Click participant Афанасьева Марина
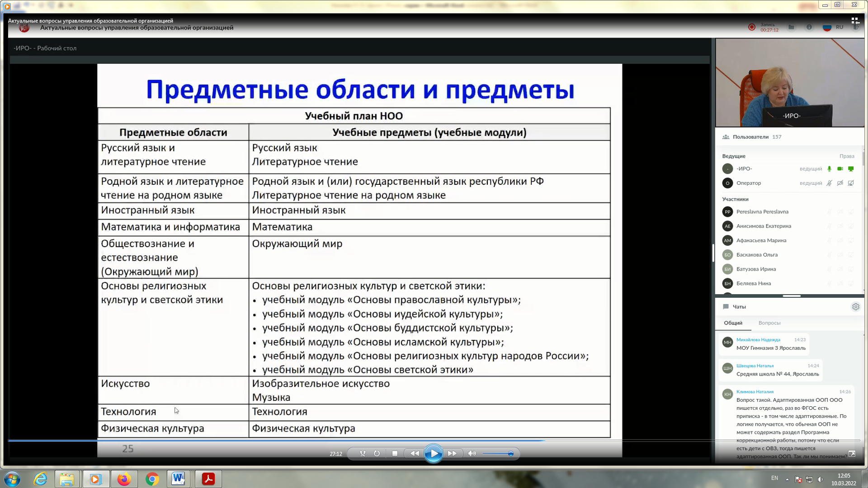Image resolution: width=868 pixels, height=488 pixels. point(761,240)
